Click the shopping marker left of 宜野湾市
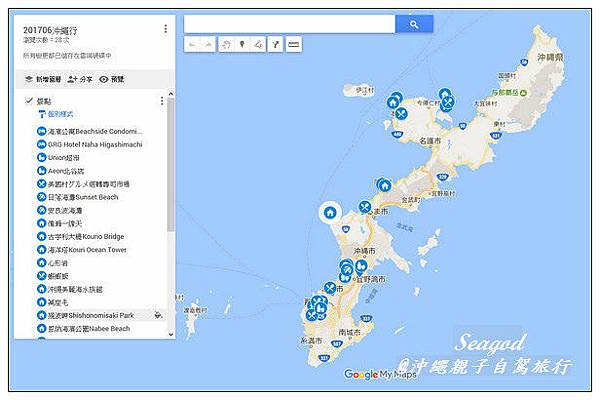600x400 pixels. pos(361,266)
